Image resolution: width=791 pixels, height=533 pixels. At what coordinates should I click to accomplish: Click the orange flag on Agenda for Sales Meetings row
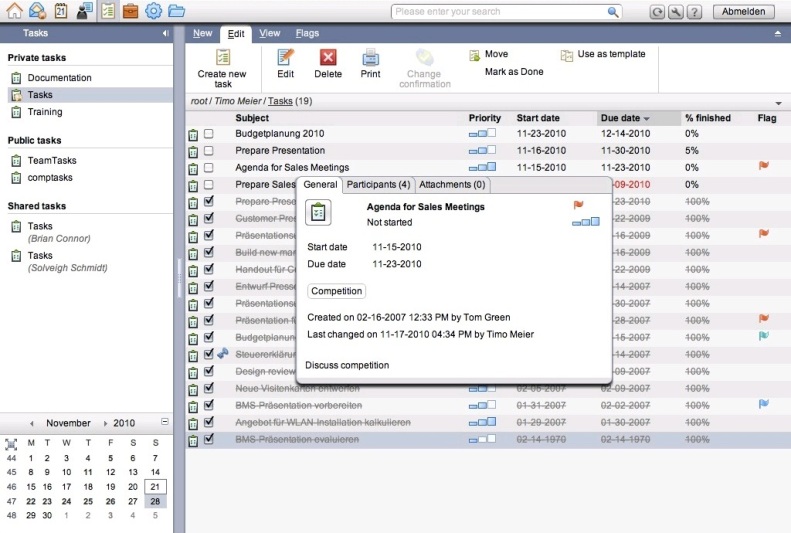(x=764, y=166)
